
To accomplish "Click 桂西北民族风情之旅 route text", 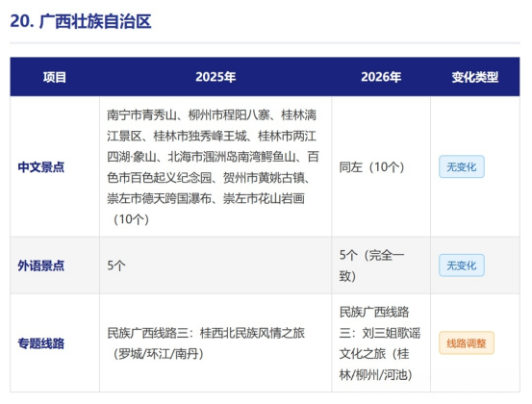I will point(252,333).
